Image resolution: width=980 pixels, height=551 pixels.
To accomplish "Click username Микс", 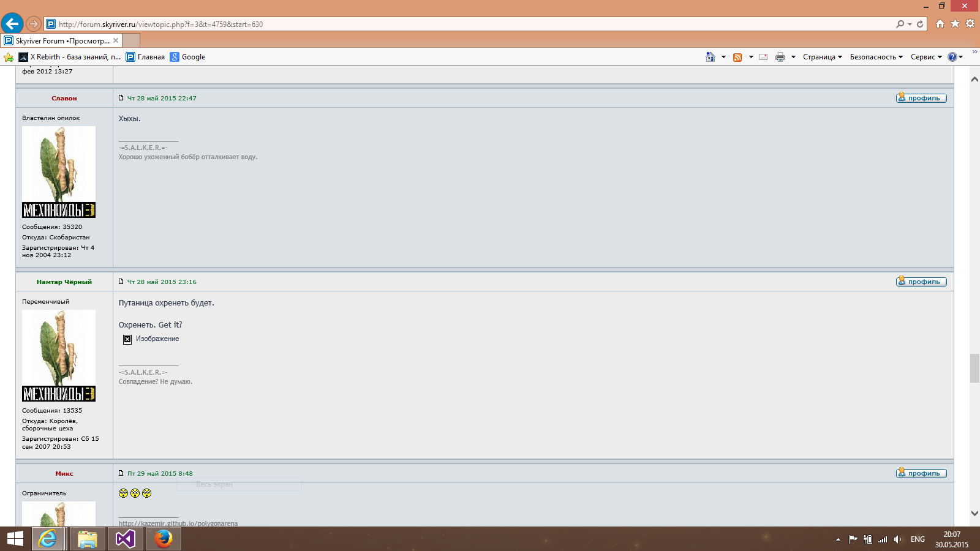I will (x=64, y=473).
